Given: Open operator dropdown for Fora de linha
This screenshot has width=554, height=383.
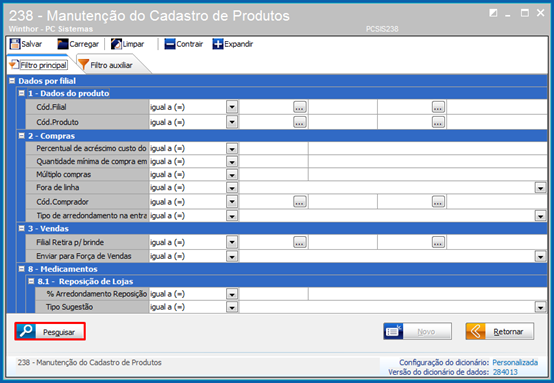Looking at the screenshot, I should [x=232, y=188].
